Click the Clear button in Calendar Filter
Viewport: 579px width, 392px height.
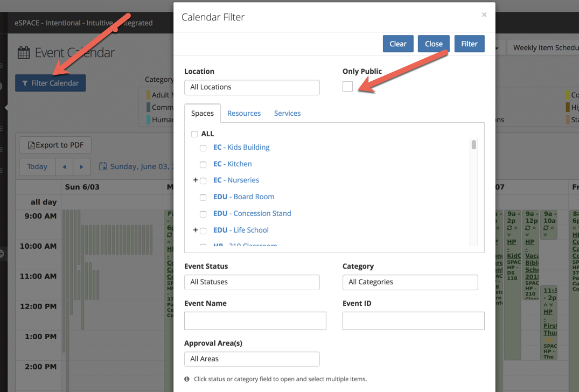[398, 44]
